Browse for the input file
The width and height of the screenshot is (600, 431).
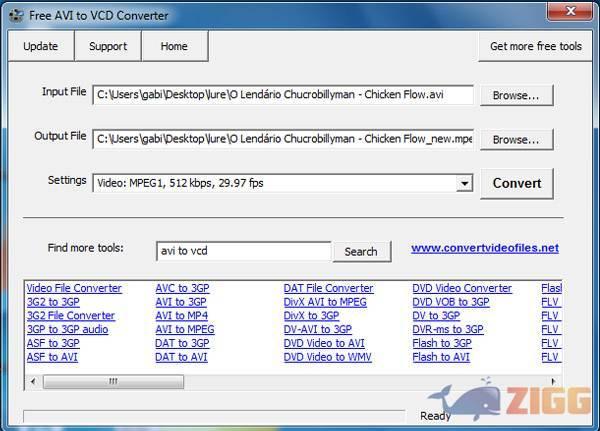click(x=516, y=96)
